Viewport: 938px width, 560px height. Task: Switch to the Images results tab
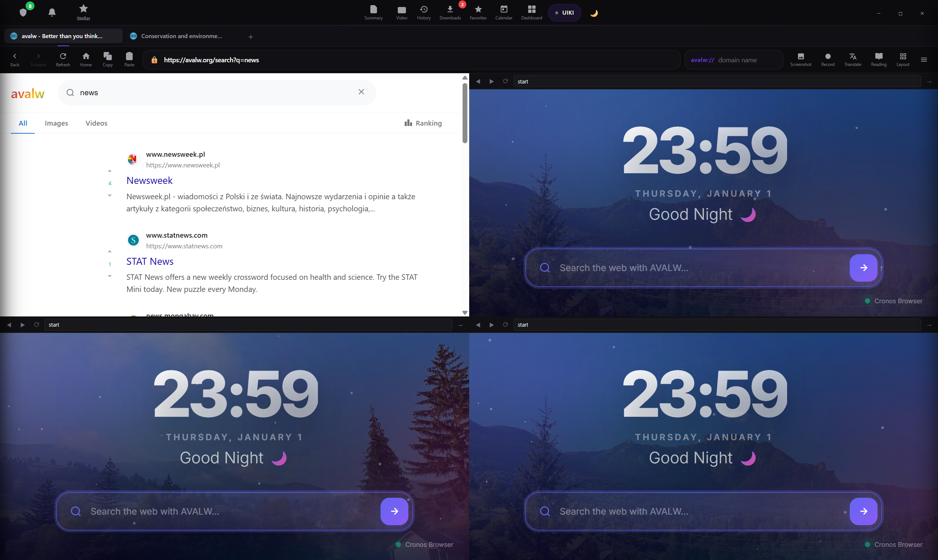[56, 123]
